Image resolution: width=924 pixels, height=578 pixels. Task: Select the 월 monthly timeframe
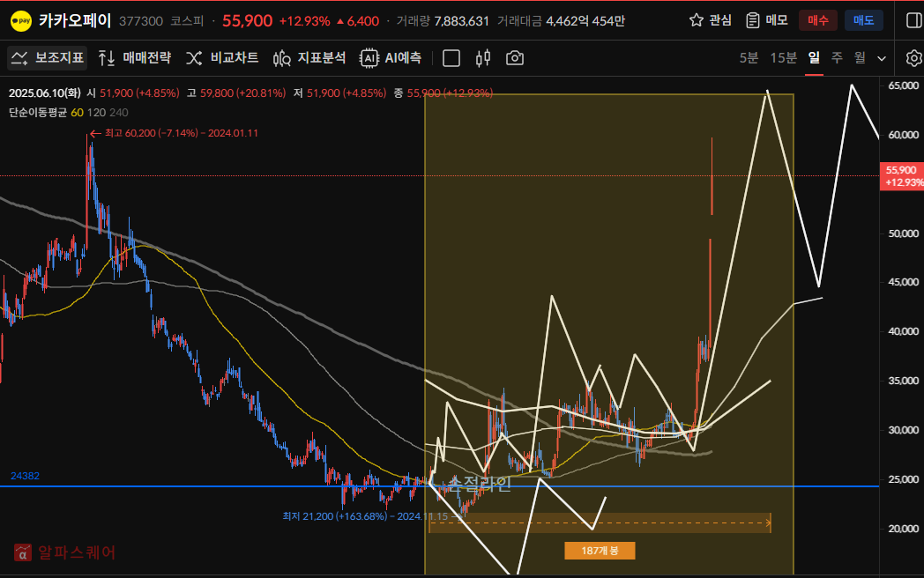(860, 58)
